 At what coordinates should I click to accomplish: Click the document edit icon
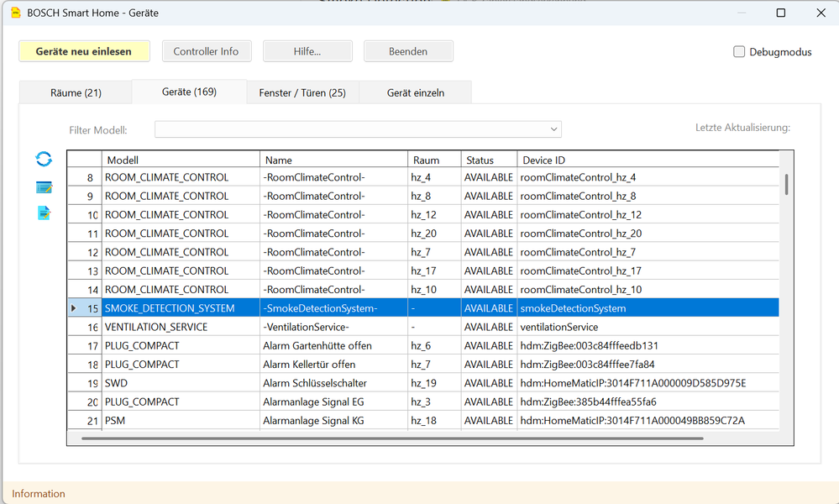coord(44,213)
